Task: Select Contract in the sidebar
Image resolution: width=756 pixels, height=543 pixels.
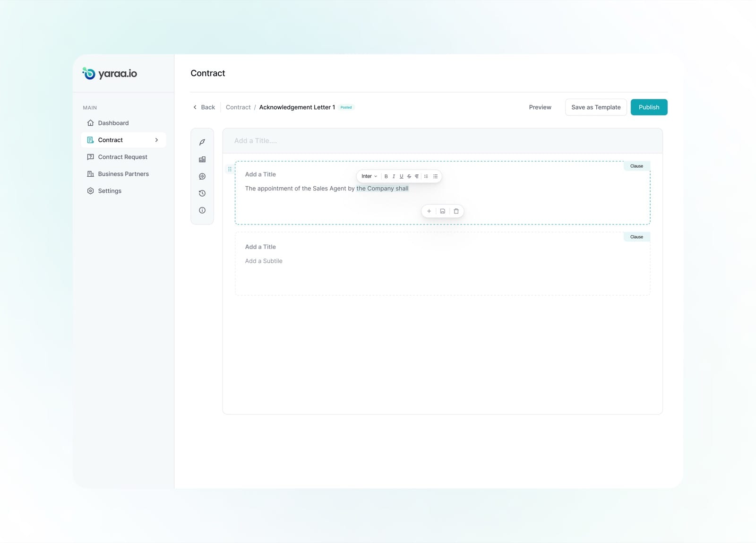Action: coord(123,140)
